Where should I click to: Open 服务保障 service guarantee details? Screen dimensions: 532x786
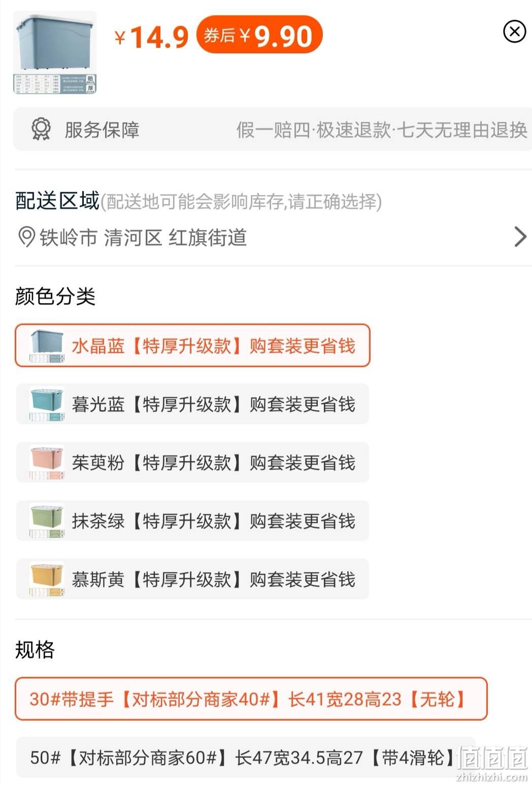[273, 129]
